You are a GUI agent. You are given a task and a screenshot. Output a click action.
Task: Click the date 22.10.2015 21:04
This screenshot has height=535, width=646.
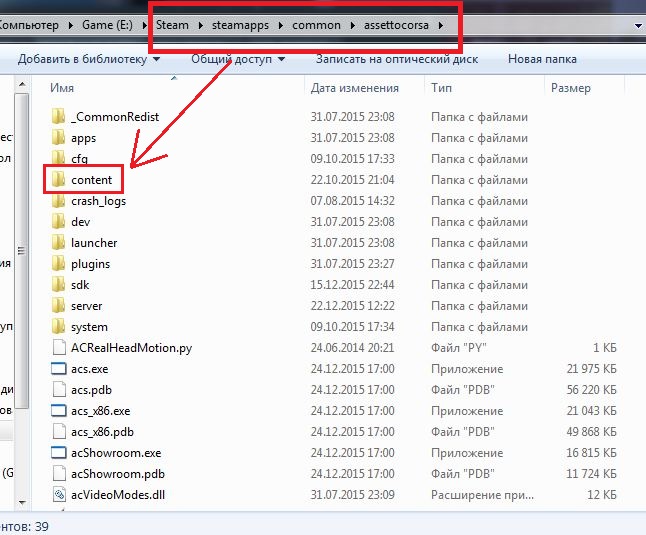coord(352,180)
